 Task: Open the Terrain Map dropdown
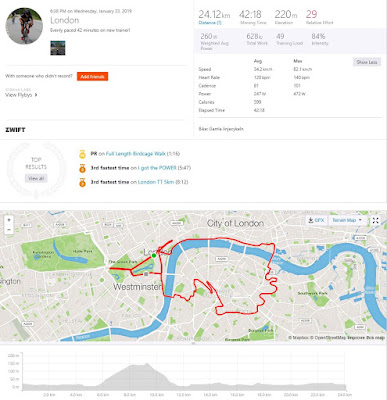click(347, 220)
